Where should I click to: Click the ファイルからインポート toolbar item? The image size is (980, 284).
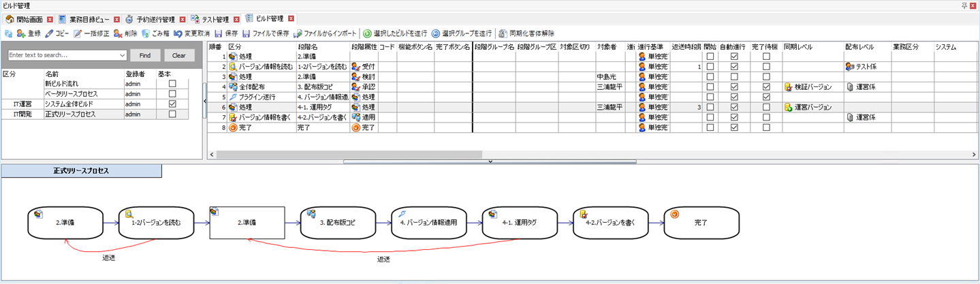click(298, 33)
